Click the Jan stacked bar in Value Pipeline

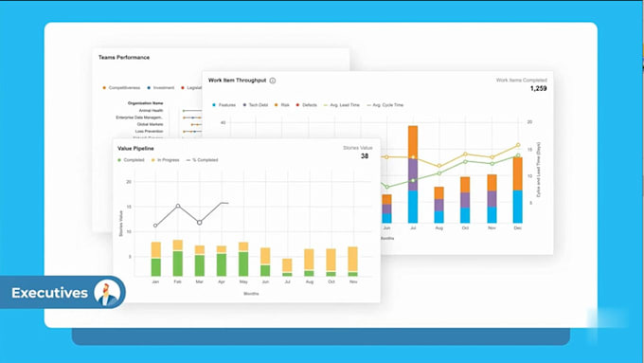click(x=155, y=259)
